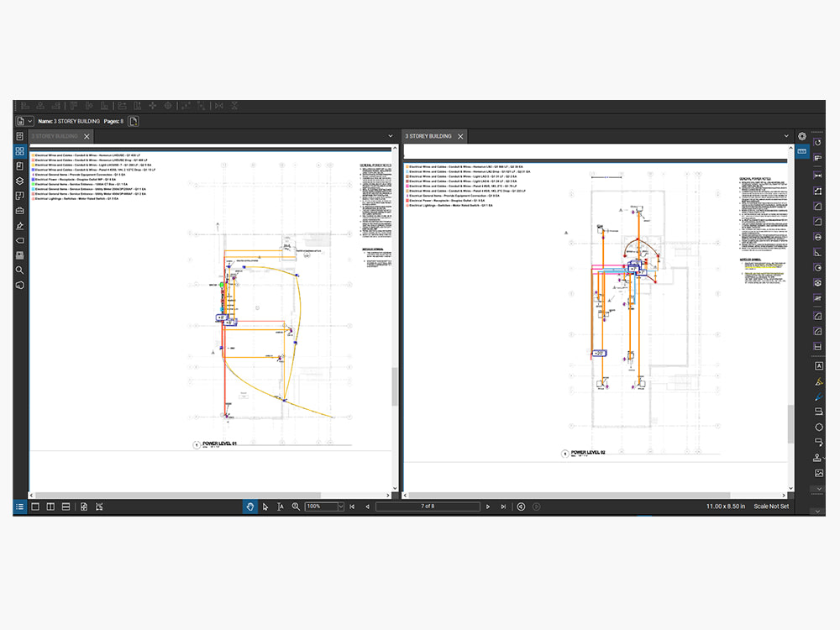Image resolution: width=840 pixels, height=630 pixels.
Task: Click the Flip Horizontal icon in top toolbar
Action: 219,106
